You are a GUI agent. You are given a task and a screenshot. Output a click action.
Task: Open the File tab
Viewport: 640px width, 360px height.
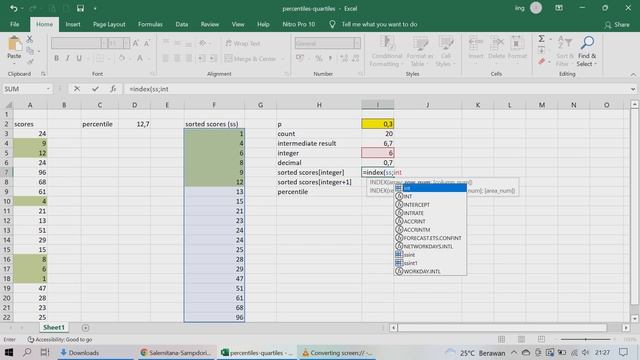15,24
